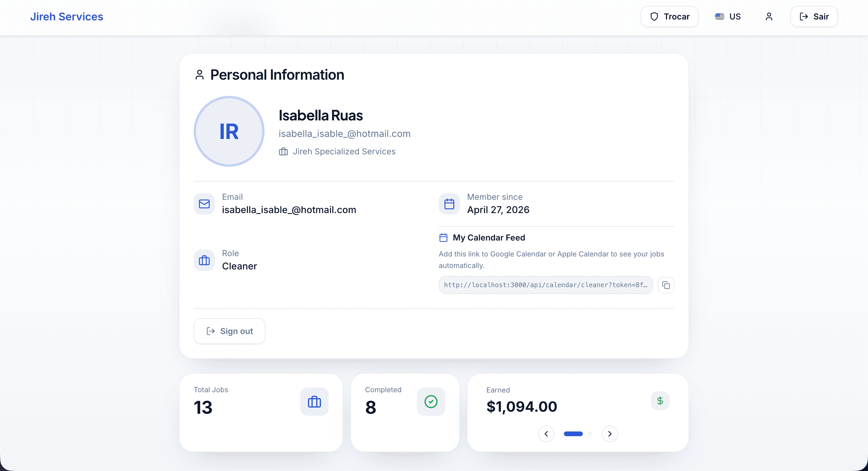Click the Role briefcase icon
Image resolution: width=868 pixels, height=471 pixels.
204,260
